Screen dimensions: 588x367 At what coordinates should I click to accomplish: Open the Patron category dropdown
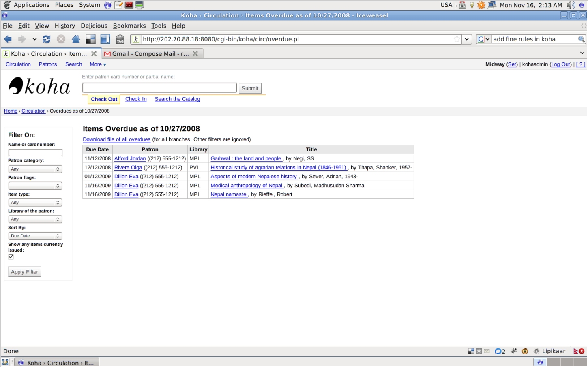(x=35, y=169)
